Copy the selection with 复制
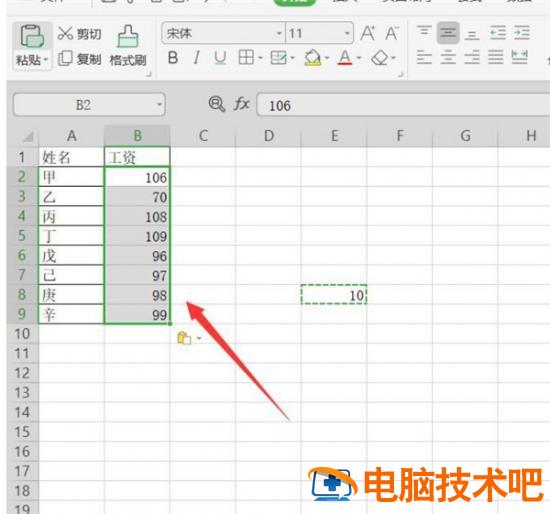This screenshot has width=550, height=514. tap(80, 59)
